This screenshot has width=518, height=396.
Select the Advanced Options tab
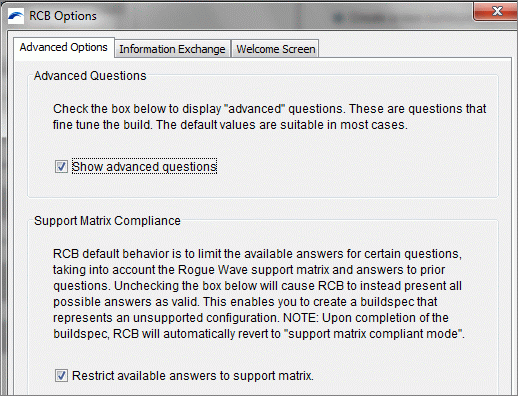coord(64,47)
